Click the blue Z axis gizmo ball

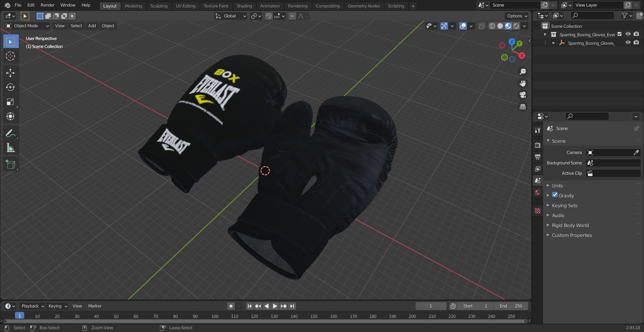click(512, 42)
